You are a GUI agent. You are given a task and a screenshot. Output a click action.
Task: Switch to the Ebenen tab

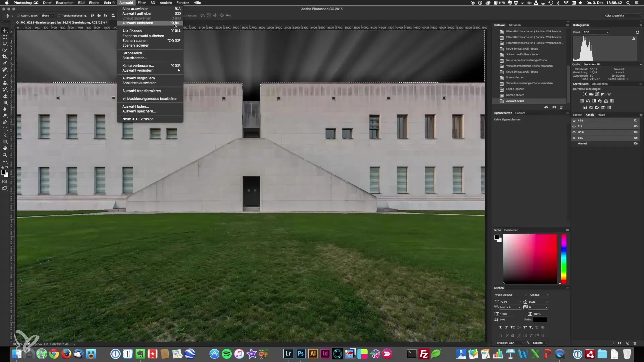(577, 115)
